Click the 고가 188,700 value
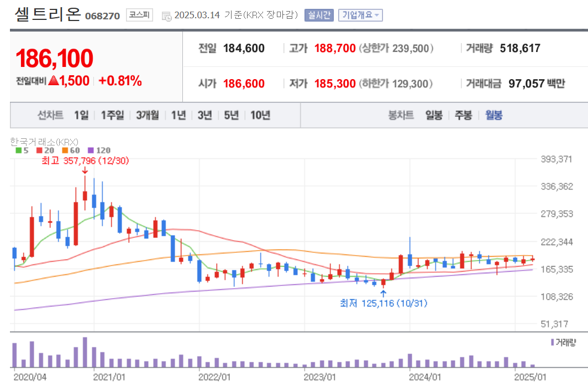 tap(335, 48)
